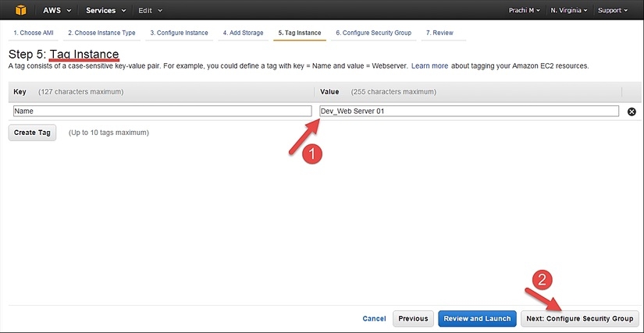Expand the Services menu
This screenshot has width=644, height=333.
106,11
